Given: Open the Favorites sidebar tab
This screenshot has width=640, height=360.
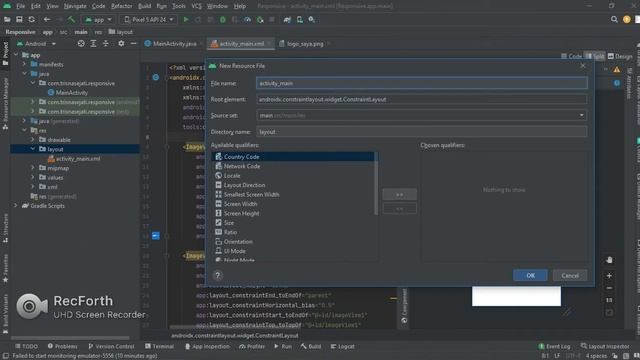Looking at the screenshot, I should pyautogui.click(x=5, y=268).
